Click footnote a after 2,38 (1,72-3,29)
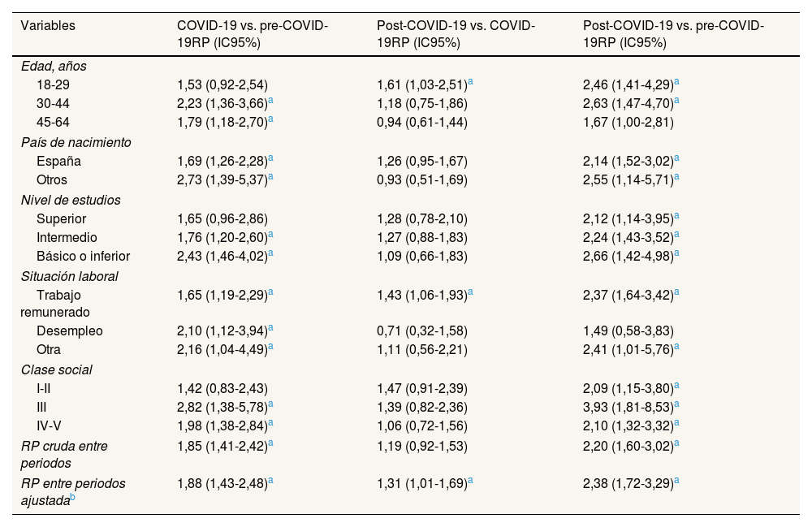The width and height of the screenshot is (812, 527). coord(676,480)
